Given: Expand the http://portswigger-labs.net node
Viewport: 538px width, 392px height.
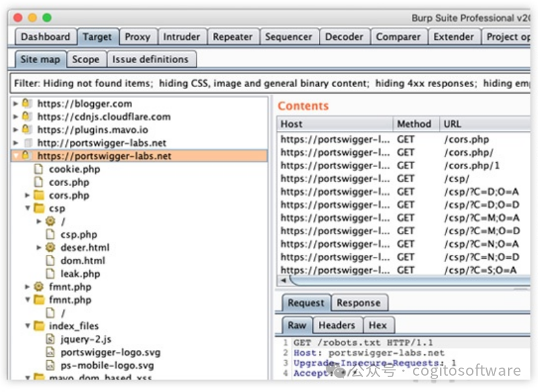Looking at the screenshot, I should (x=16, y=143).
